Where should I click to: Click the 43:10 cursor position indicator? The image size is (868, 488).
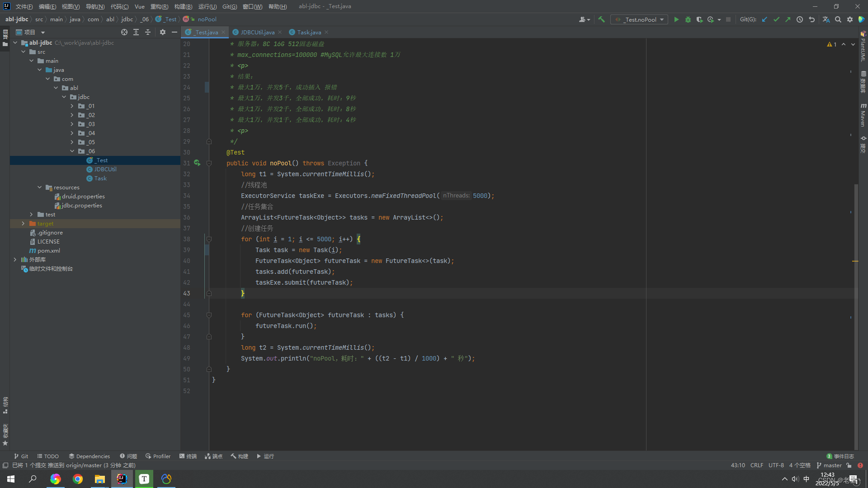tap(738, 465)
